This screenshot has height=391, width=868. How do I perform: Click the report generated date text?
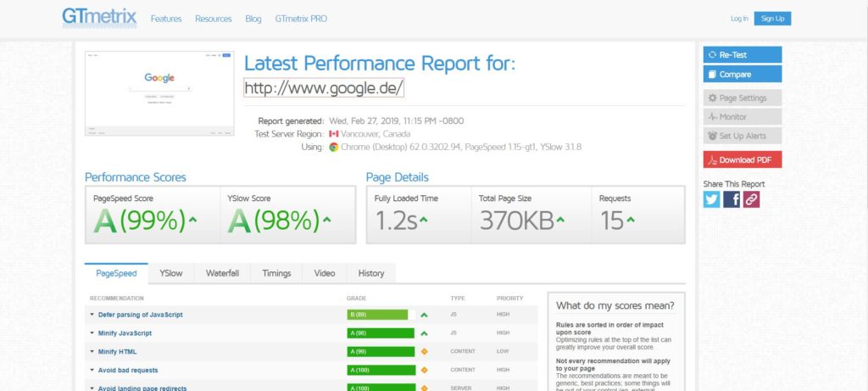pos(397,120)
